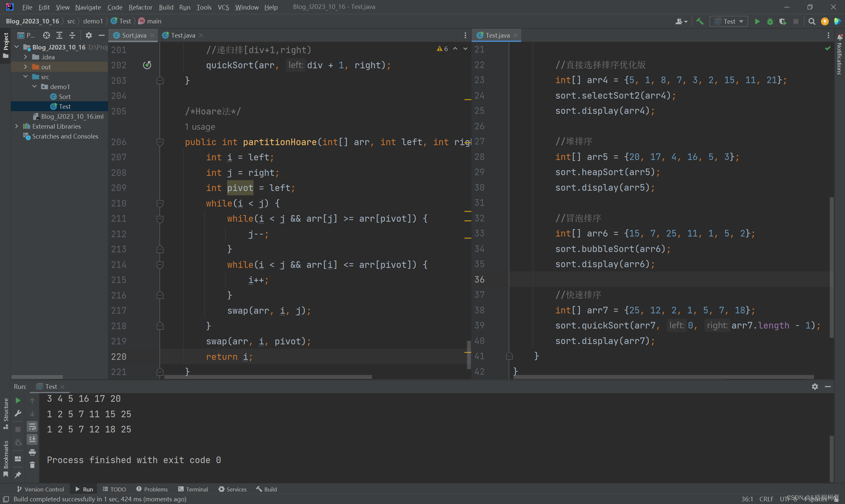Screen dimensions: 845x504
Task: Select opened file locate target icon
Action: (x=47, y=35)
